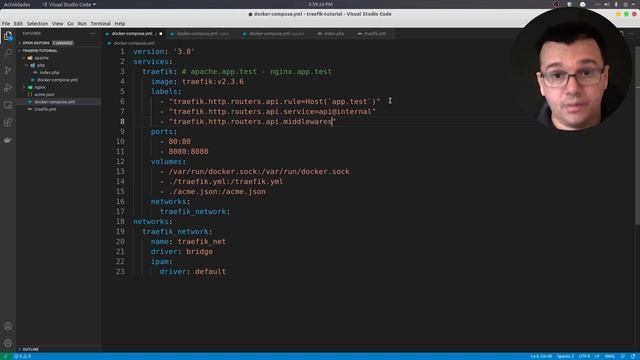The height and width of the screenshot is (360, 640).
Task: Open the Manage gear icon
Action: click(8, 343)
